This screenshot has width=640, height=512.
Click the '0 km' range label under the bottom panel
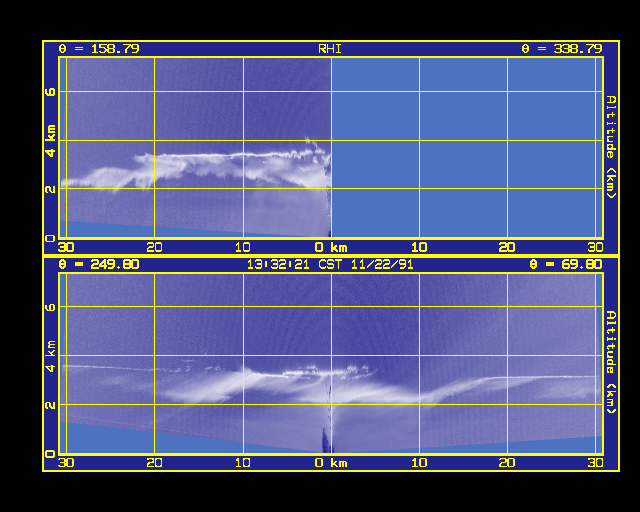click(331, 463)
